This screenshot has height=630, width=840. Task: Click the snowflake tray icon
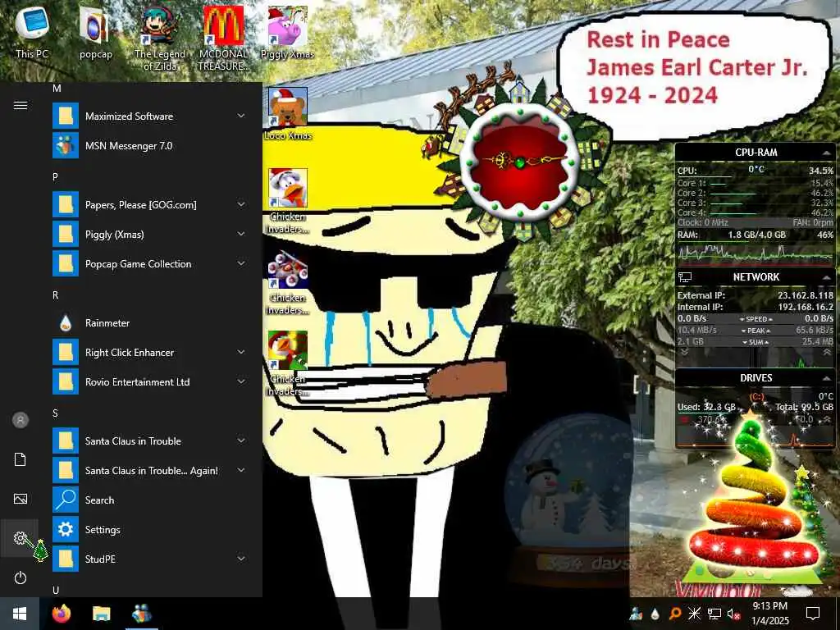pyautogui.click(x=694, y=614)
